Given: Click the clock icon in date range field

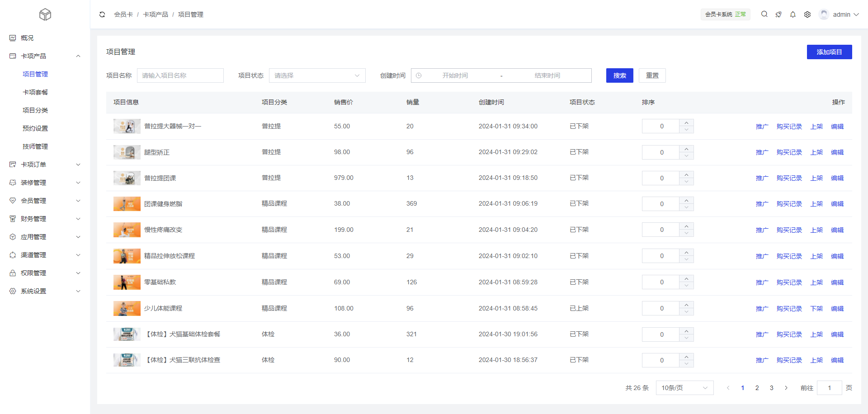Looking at the screenshot, I should [419, 75].
